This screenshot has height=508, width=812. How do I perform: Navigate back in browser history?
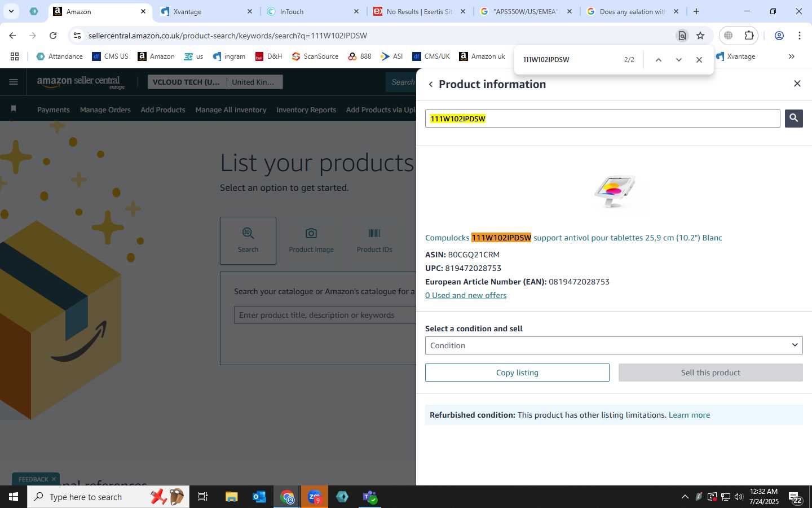tap(12, 36)
